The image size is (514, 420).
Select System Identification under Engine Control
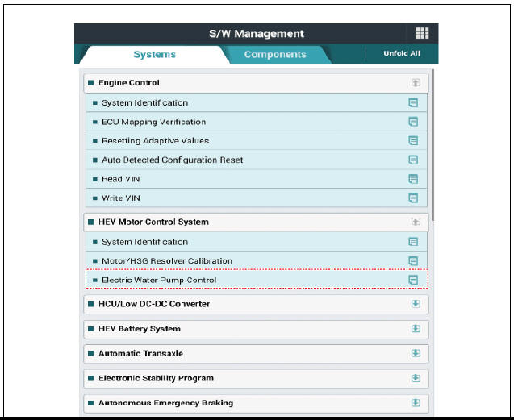pos(257,103)
